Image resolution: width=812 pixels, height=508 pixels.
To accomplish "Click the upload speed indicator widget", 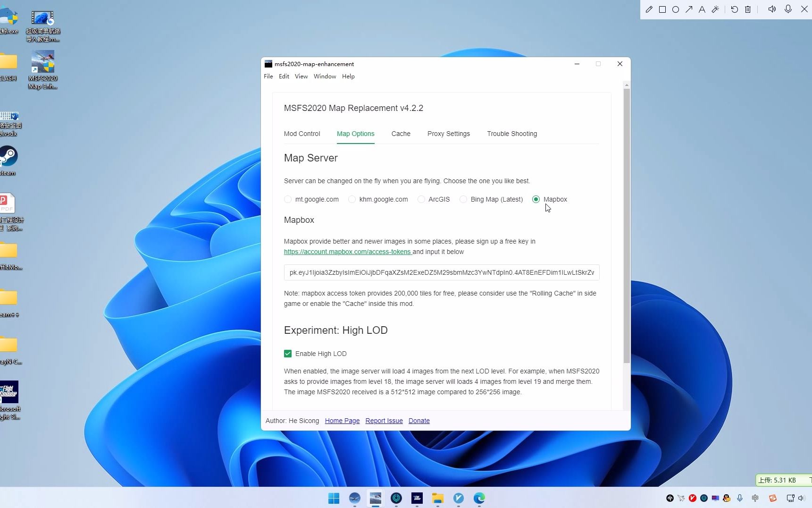I will click(783, 480).
